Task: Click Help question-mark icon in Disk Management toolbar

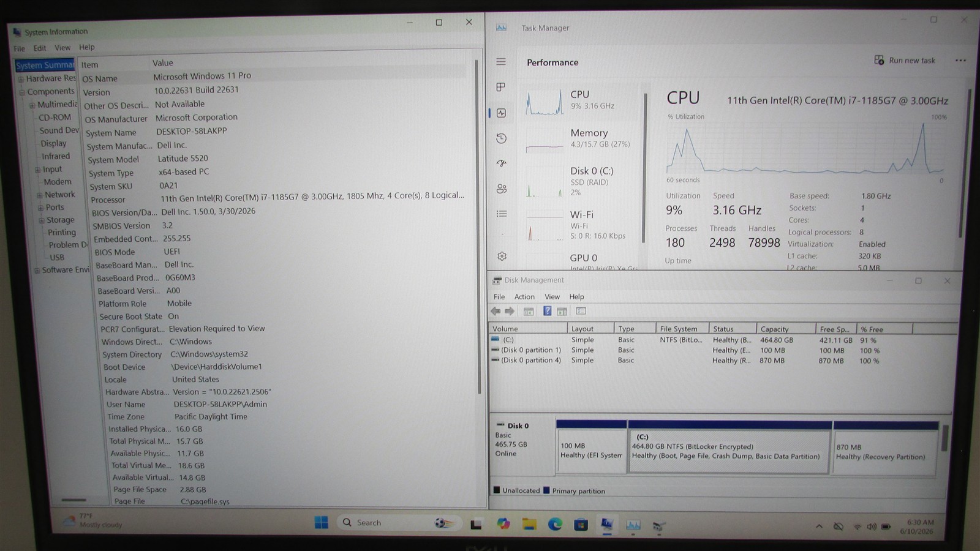Action: tap(547, 311)
